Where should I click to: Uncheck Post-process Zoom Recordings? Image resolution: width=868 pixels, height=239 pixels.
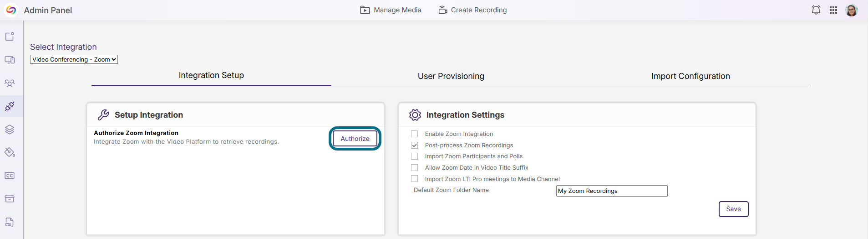click(415, 145)
